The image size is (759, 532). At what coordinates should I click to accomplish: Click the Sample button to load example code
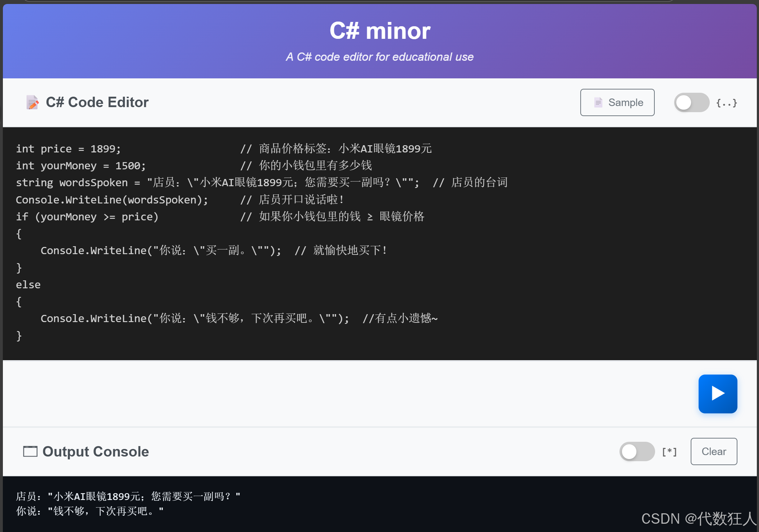tap(617, 102)
